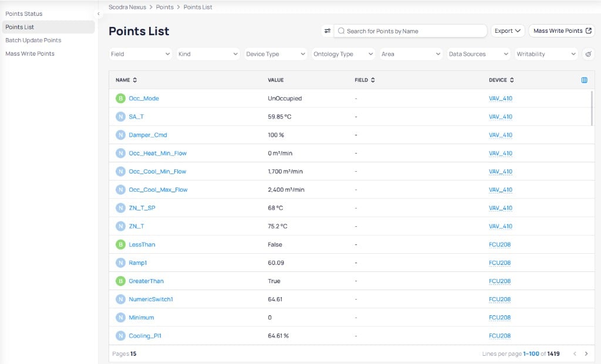Image resolution: width=601 pixels, height=364 pixels.
Task: Open the FCU208 device link for Minimum
Action: (x=500, y=318)
